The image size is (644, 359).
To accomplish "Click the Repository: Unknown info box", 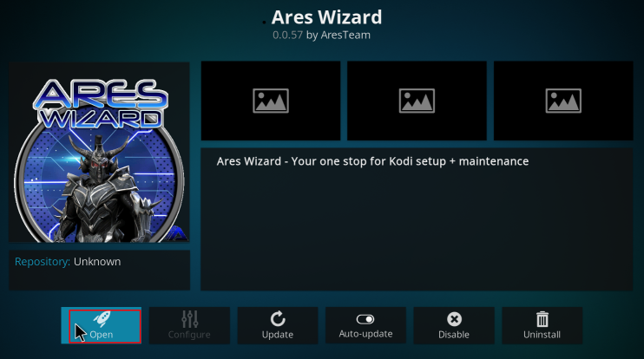I will tap(100, 271).
